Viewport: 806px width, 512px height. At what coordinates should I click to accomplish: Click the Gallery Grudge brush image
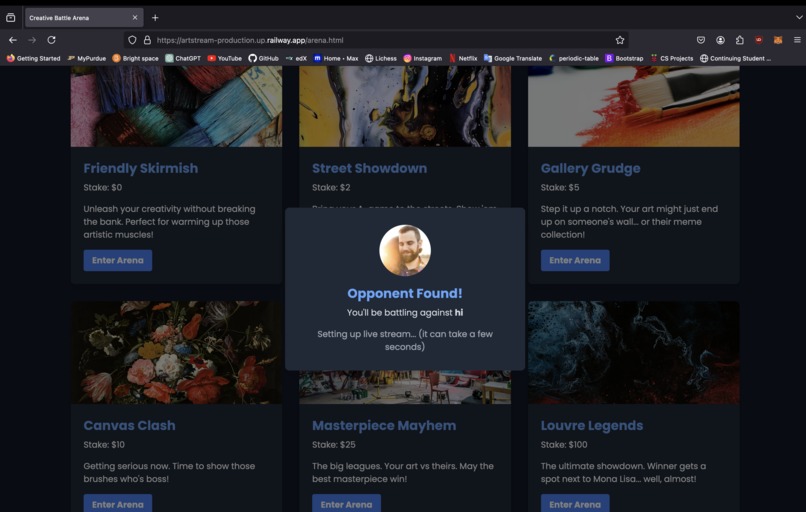tap(634, 106)
